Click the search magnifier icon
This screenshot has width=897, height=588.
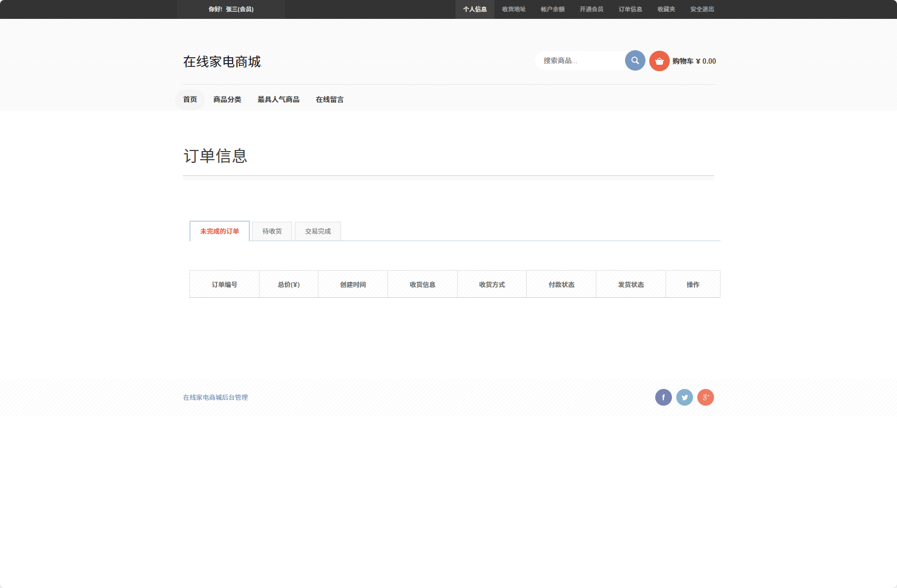635,60
